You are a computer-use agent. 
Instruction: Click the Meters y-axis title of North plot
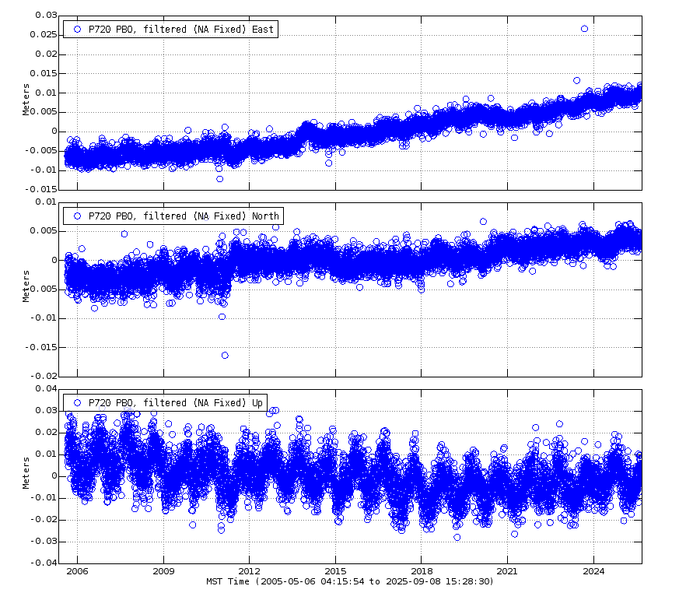[x=26, y=286]
